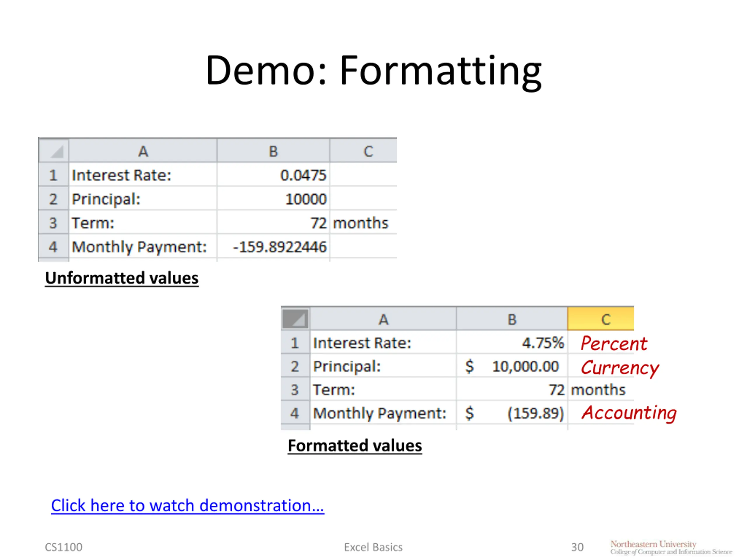The image size is (747, 560).
Task: Click the red 'Accounting' annotation
Action: click(629, 413)
